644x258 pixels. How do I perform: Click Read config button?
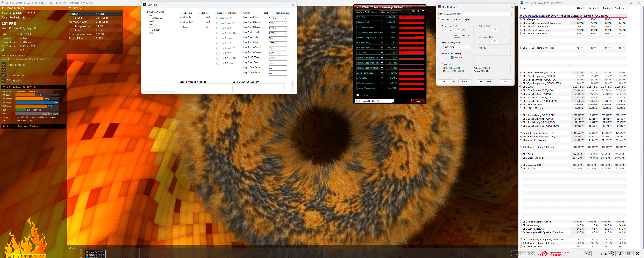186,13
